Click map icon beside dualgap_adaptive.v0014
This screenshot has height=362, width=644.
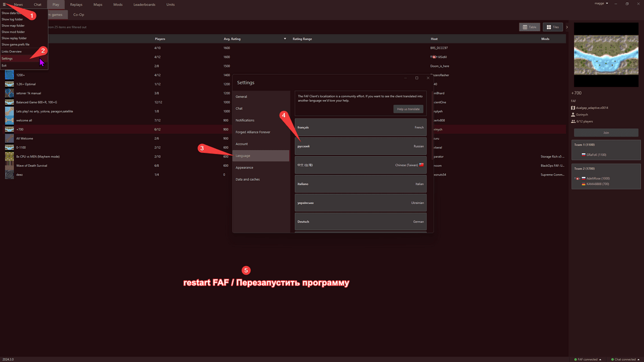573,108
